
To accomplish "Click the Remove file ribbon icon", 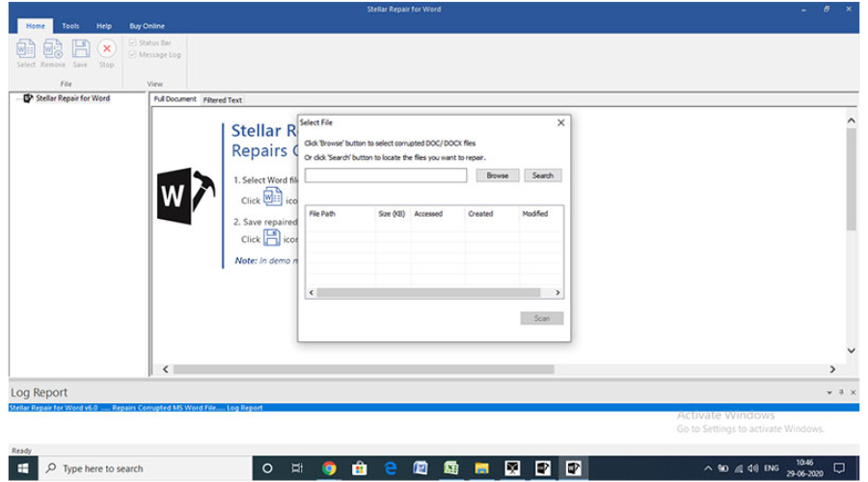I will 53,53.
